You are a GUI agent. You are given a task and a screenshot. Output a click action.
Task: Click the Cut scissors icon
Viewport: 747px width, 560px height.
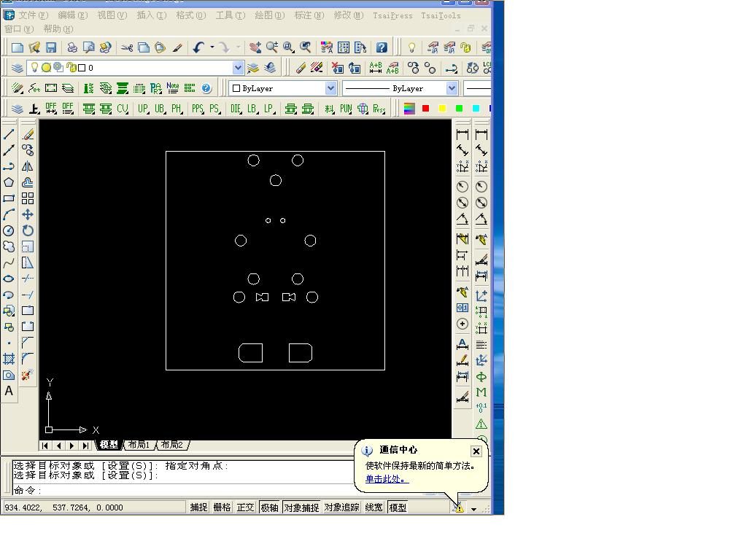[127, 47]
